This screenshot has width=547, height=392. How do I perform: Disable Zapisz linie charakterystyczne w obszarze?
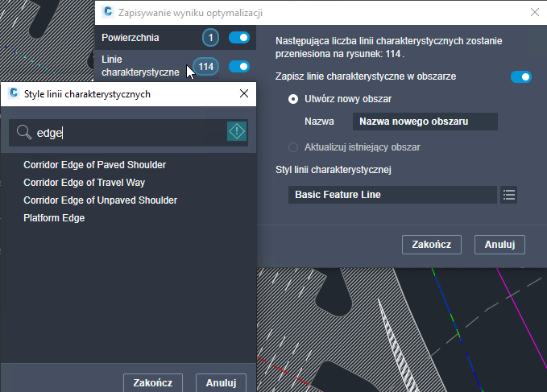521,76
